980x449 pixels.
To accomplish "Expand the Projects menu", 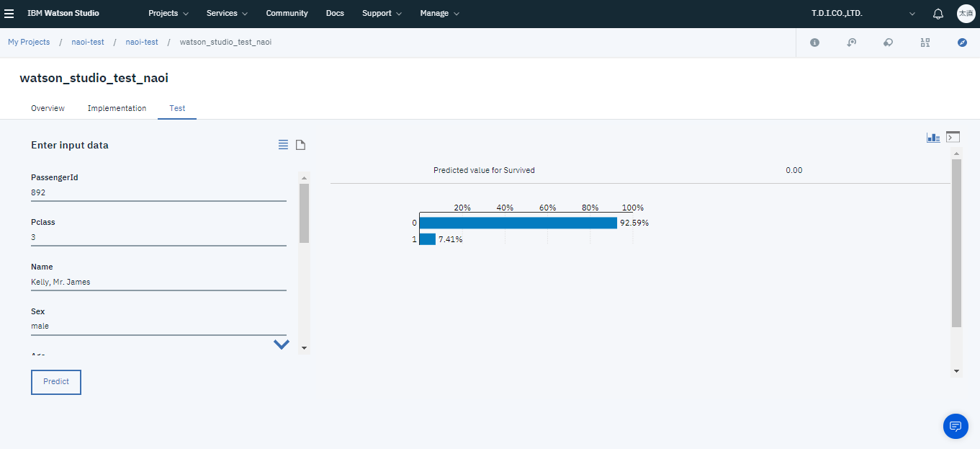I will pos(168,14).
